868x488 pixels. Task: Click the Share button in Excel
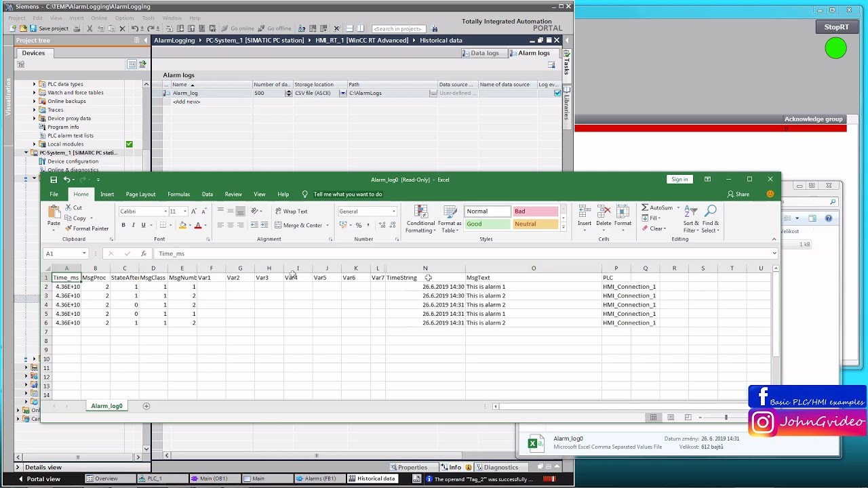point(738,195)
